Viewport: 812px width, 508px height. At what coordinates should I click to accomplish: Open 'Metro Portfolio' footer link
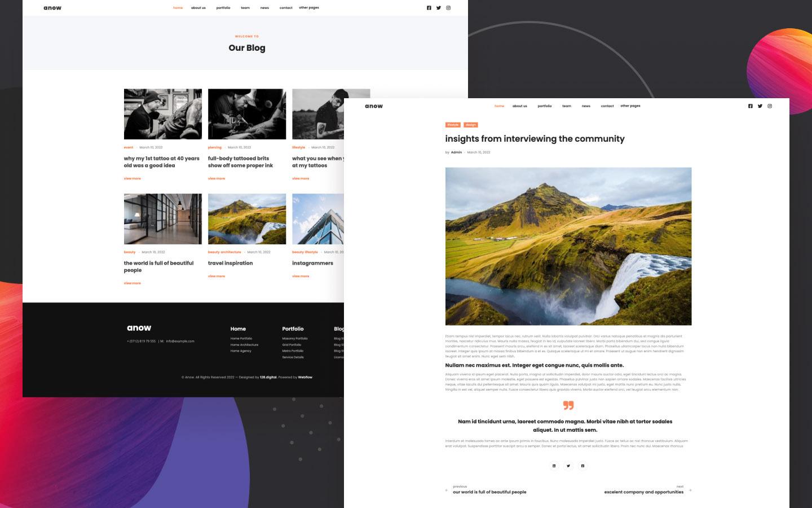point(293,351)
